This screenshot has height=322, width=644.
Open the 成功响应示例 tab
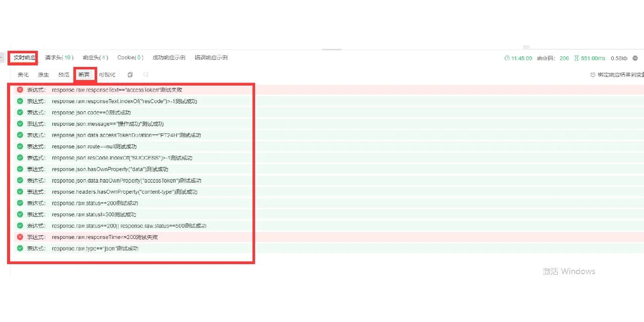click(169, 58)
